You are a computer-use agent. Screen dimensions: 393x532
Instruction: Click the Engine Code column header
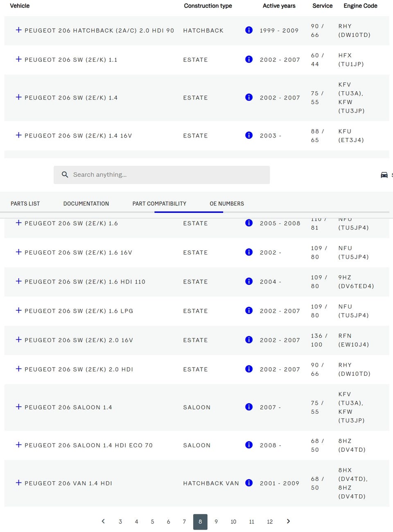360,6
